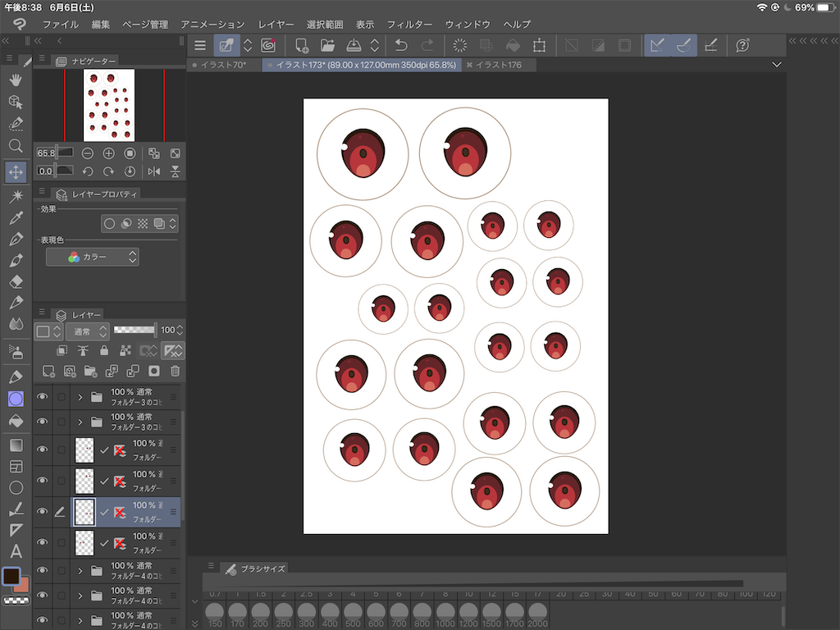The height and width of the screenshot is (630, 840).
Task: Hide the top フォルダー3のコピー folder layer
Action: click(x=43, y=397)
